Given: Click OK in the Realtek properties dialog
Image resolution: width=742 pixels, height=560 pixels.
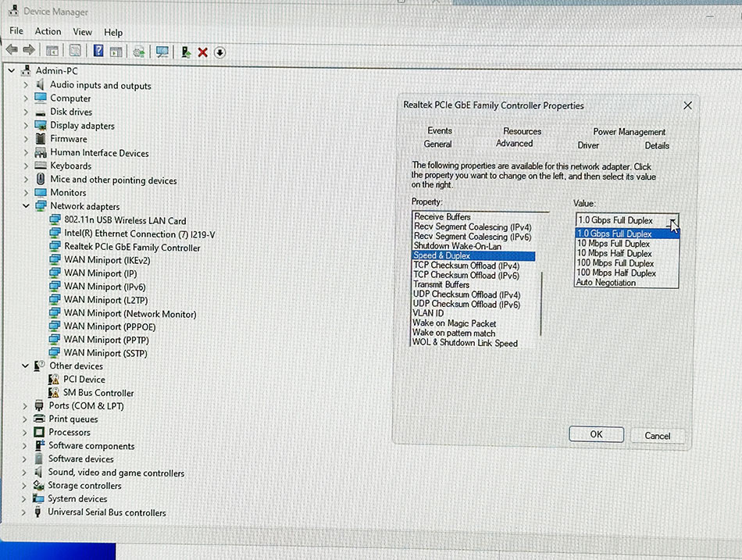Looking at the screenshot, I should pos(596,434).
